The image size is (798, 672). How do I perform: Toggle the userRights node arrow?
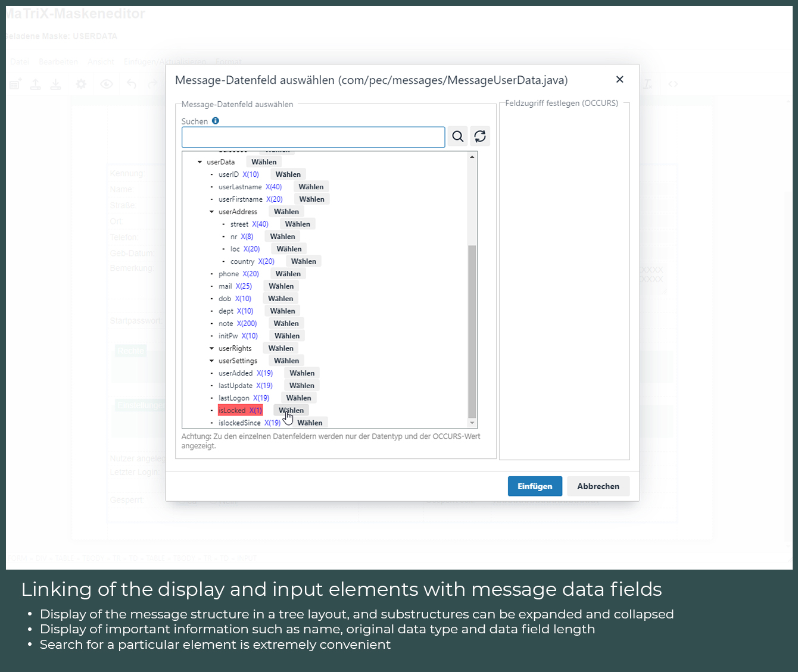(x=212, y=349)
